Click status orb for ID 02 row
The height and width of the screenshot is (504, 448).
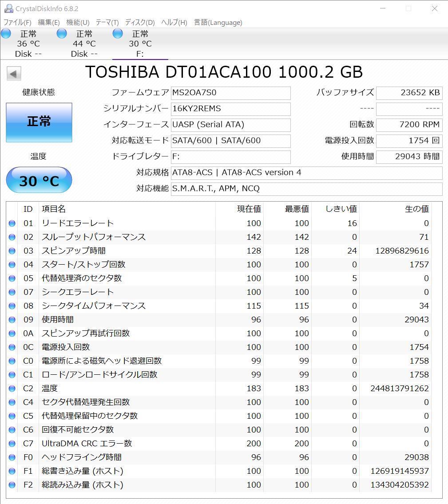[x=12, y=237]
